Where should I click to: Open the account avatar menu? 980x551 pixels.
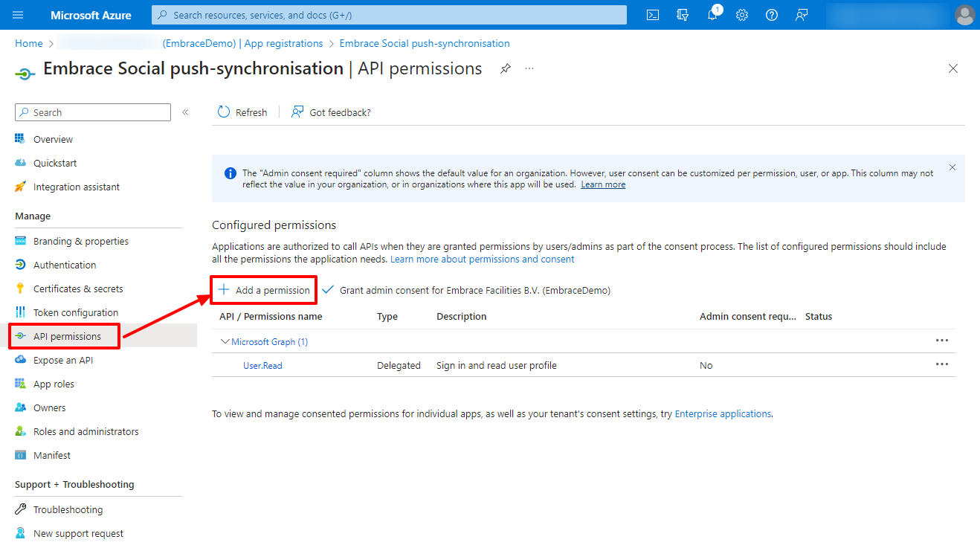(964, 15)
